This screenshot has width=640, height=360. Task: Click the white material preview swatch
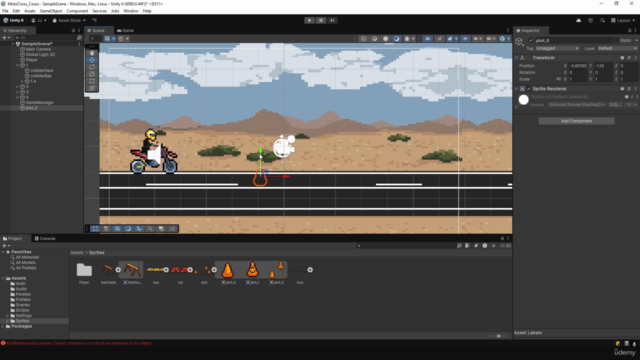pyautogui.click(x=524, y=100)
